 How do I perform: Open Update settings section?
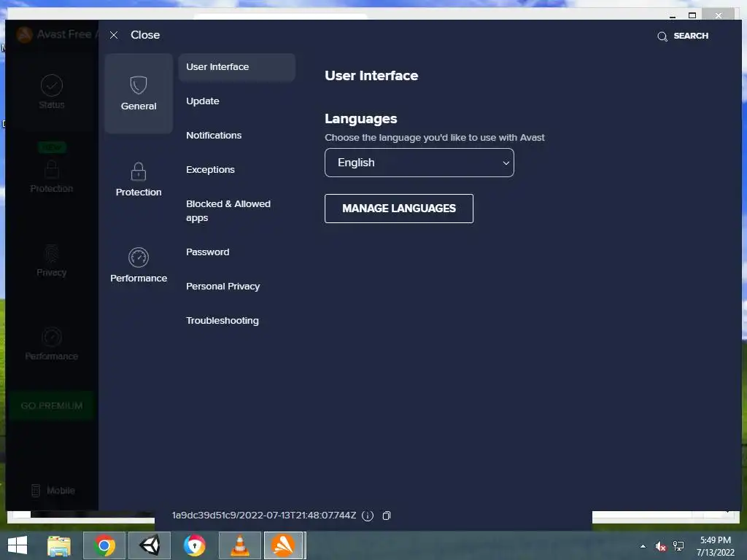pyautogui.click(x=203, y=101)
